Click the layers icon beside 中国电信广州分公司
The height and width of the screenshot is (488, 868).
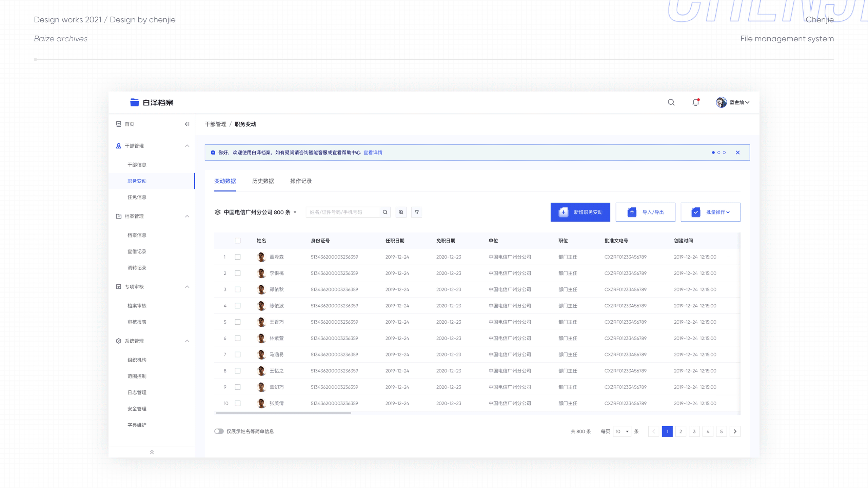[218, 212]
